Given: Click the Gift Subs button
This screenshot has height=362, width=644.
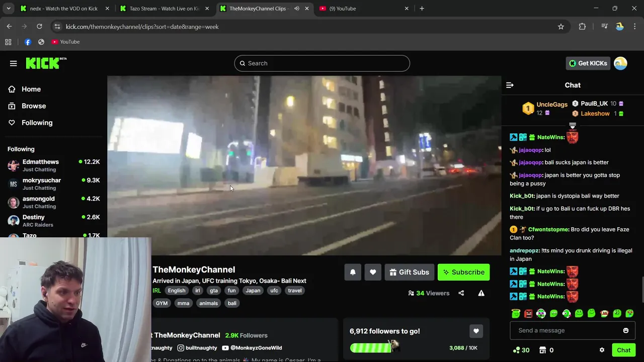Looking at the screenshot, I should click(x=409, y=272).
